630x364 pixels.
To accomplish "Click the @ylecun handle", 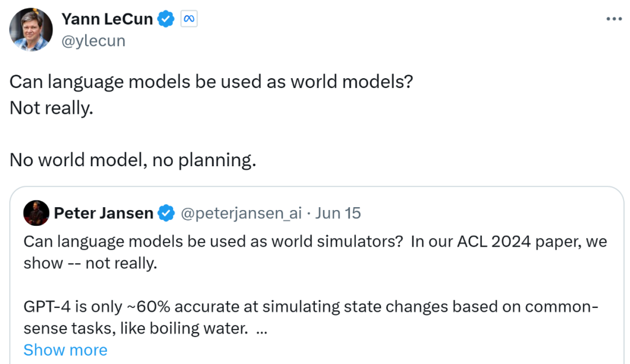I will tap(93, 40).
